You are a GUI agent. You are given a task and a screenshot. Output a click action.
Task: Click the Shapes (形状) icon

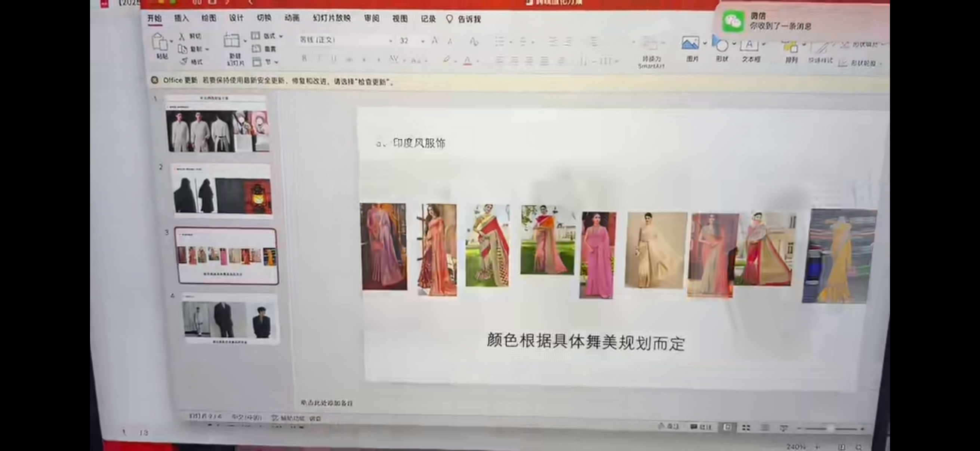(721, 45)
